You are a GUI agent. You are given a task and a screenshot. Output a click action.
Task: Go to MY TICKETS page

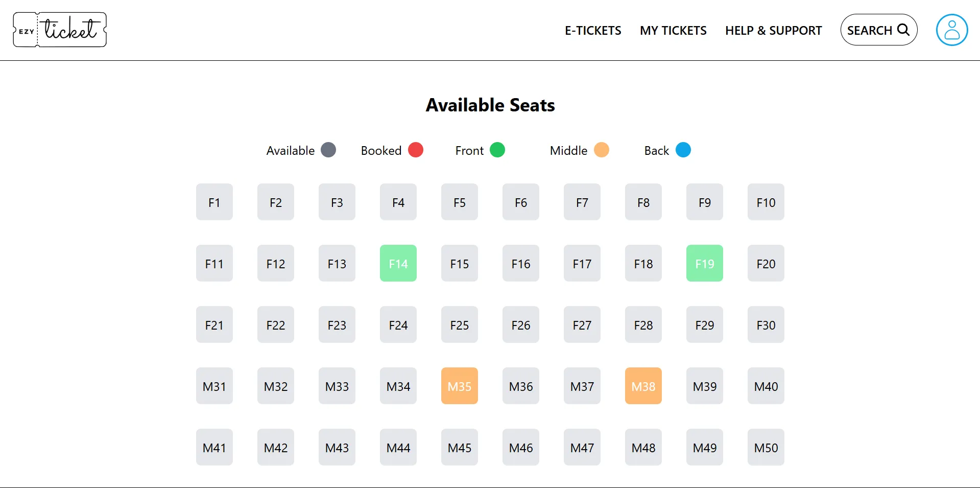673,31
